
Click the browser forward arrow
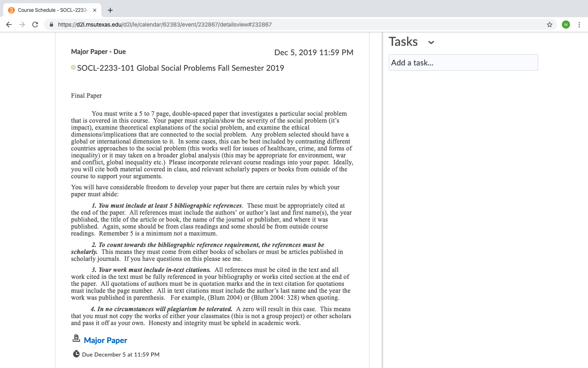point(22,25)
